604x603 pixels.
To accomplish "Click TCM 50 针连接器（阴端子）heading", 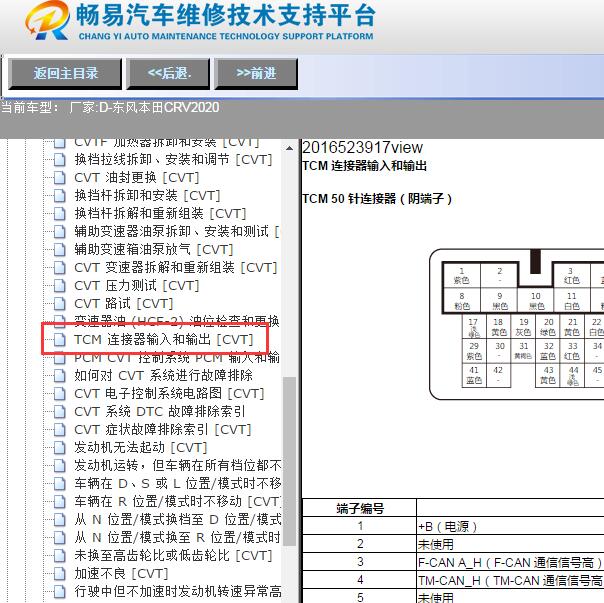I will click(x=377, y=198).
